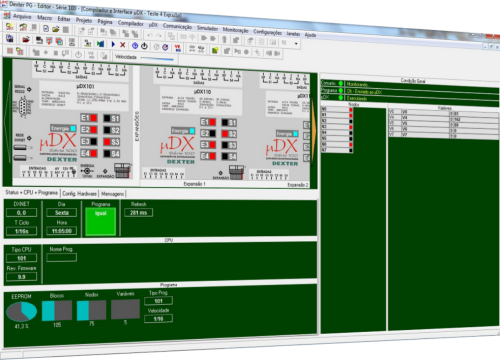The width and height of the screenshot is (500, 360).
Task: Click the orange right arrow beside the hardware view
Action: click(313, 132)
